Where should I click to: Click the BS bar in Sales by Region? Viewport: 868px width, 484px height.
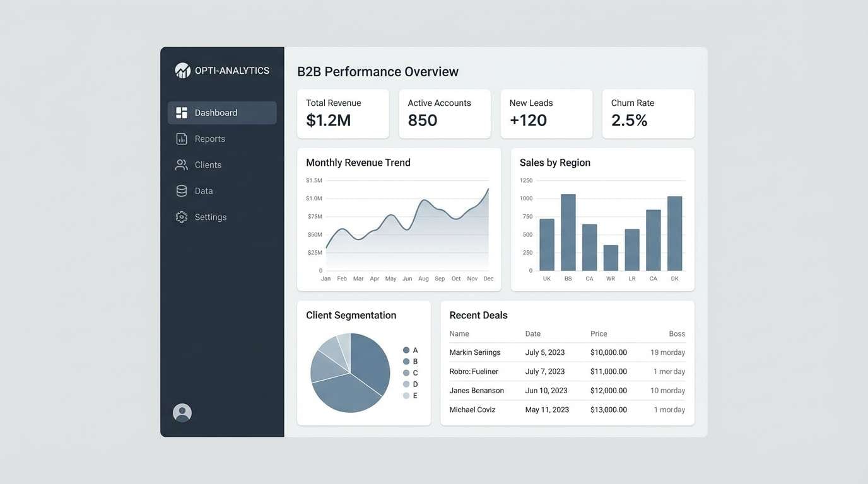pyautogui.click(x=567, y=230)
